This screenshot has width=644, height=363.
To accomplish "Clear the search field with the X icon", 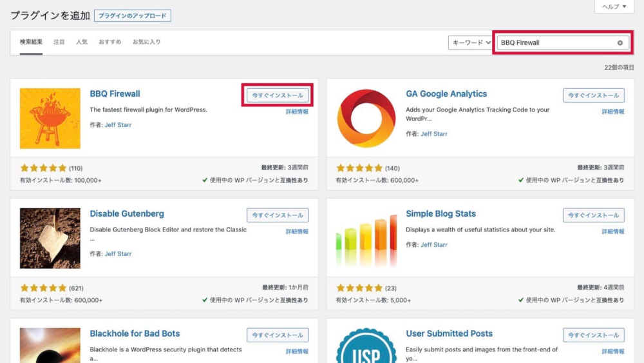I will click(620, 43).
